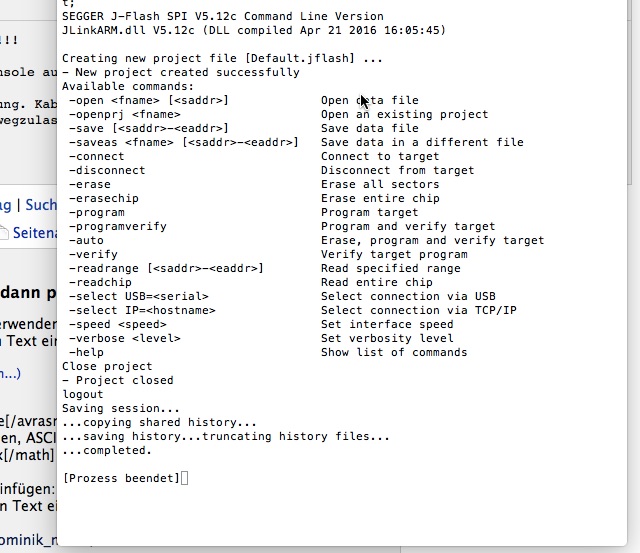Click the page icon beside Seitena link

[x=4, y=233]
